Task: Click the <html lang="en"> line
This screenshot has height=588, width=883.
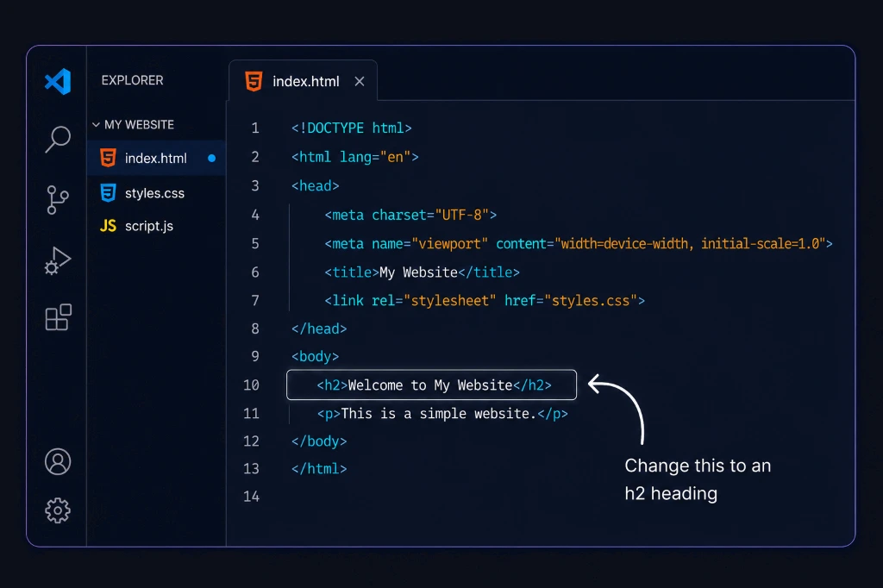Action: 354,157
